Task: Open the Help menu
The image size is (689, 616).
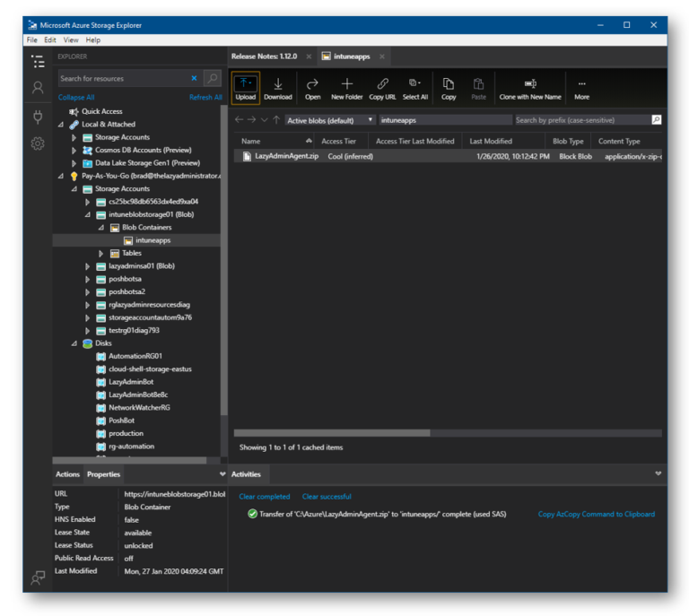Action: pos(92,40)
